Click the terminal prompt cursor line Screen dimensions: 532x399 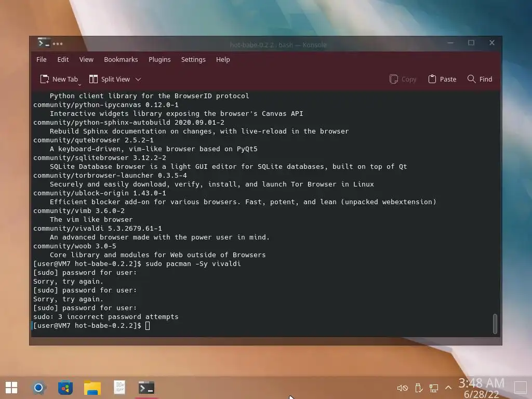pos(91,326)
